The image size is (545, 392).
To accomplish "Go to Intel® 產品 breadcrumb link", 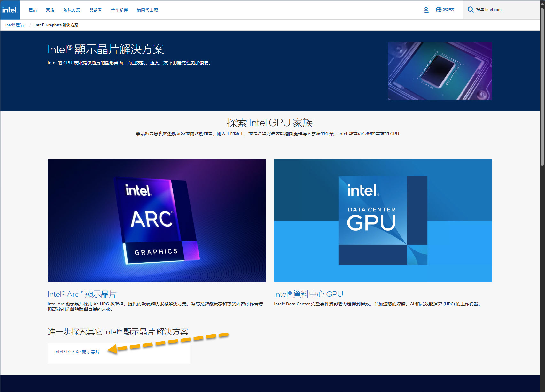I will (x=14, y=25).
